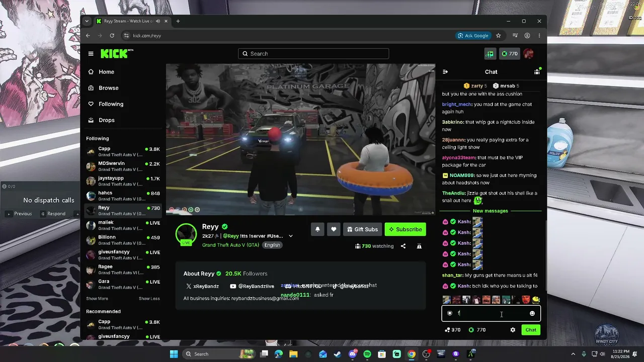Click Show Less in Following list

(149, 299)
